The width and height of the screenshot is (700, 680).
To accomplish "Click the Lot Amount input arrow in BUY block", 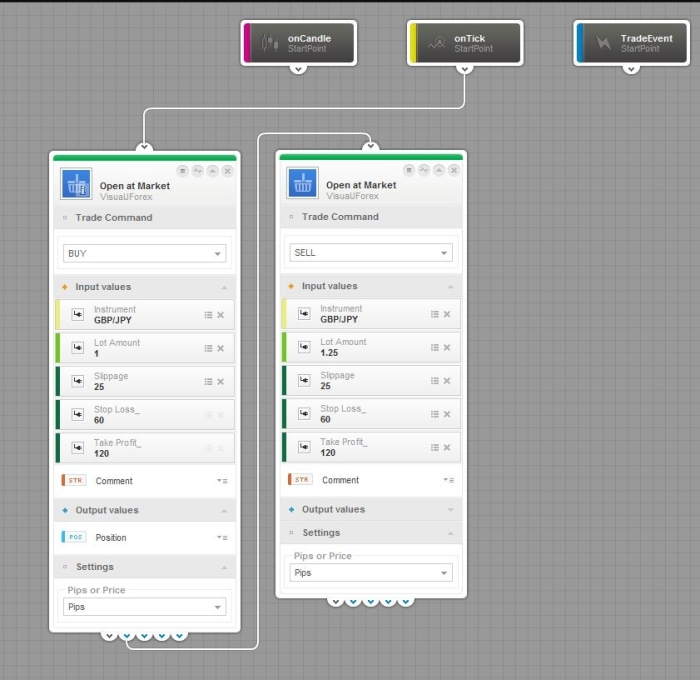I will (78, 348).
